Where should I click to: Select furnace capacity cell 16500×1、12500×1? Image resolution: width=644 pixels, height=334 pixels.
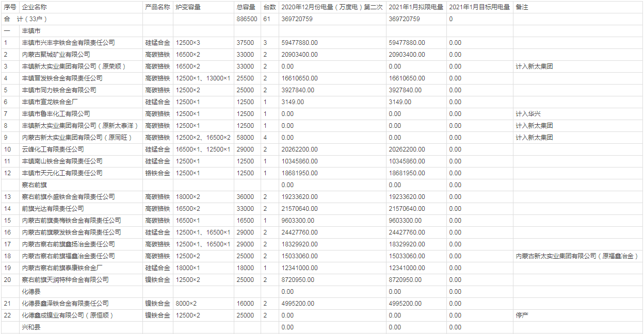(x=203, y=149)
